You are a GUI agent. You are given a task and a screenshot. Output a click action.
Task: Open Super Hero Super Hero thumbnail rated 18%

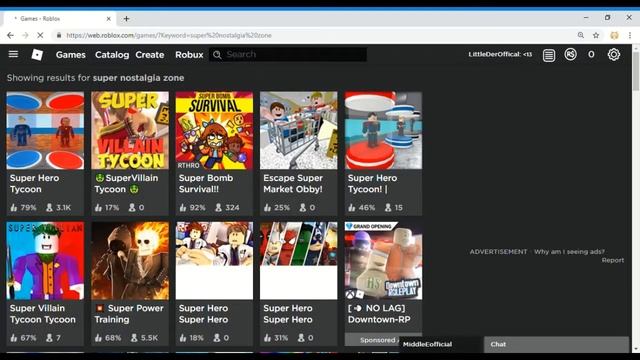214,260
